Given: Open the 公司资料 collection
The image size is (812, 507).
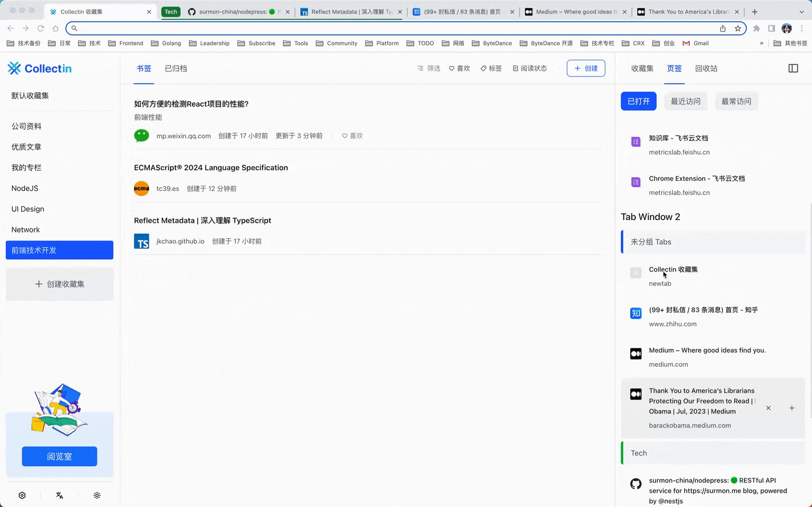Looking at the screenshot, I should coord(60,127).
